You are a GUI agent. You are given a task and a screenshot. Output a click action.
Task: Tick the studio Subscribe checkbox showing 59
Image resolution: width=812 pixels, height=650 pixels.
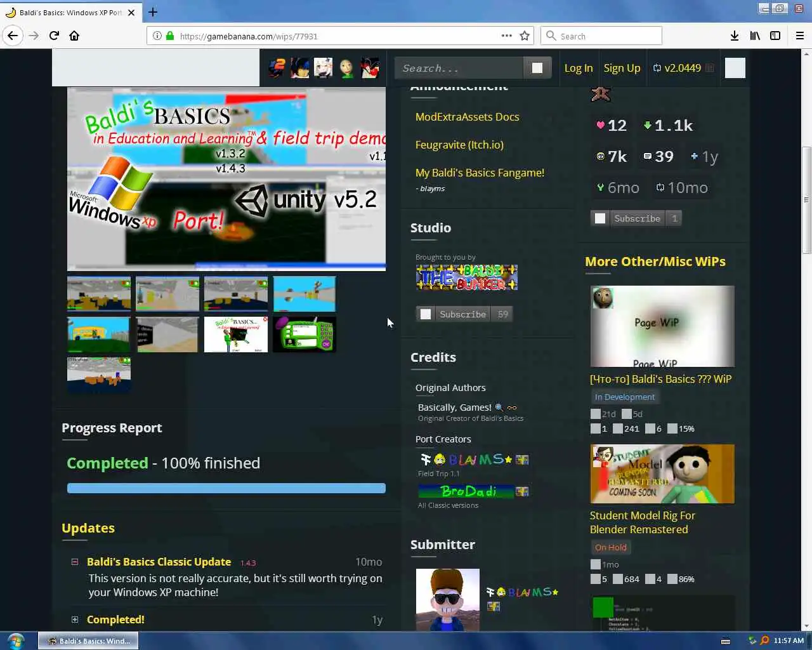click(426, 314)
